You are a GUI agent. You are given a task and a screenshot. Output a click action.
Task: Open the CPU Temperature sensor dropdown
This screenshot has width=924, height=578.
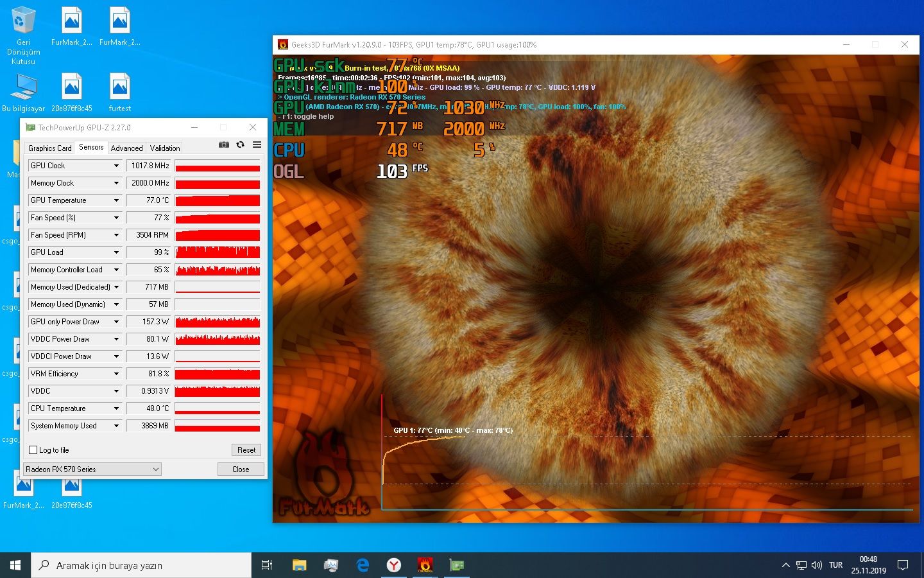(116, 408)
